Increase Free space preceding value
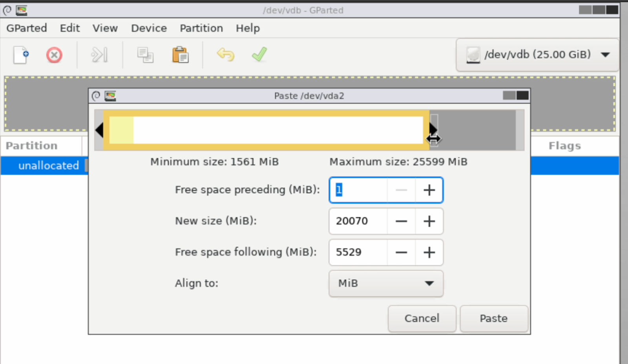The height and width of the screenshot is (364, 628). pos(429,190)
